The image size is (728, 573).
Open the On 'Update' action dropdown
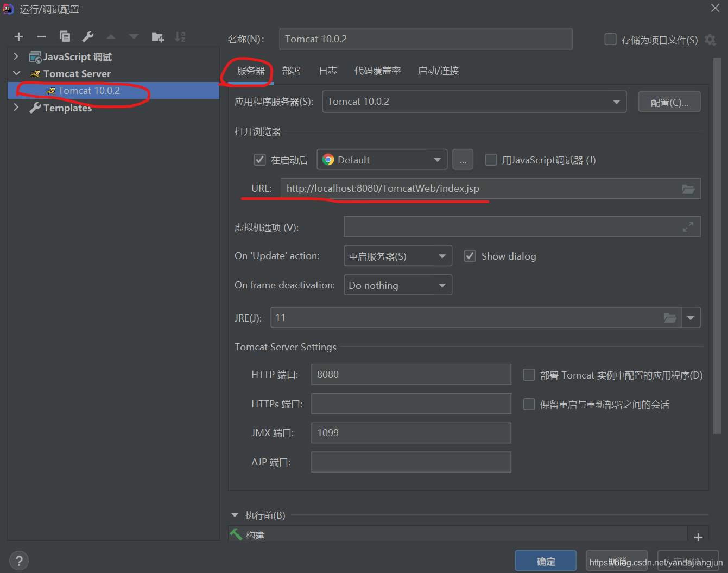[398, 256]
